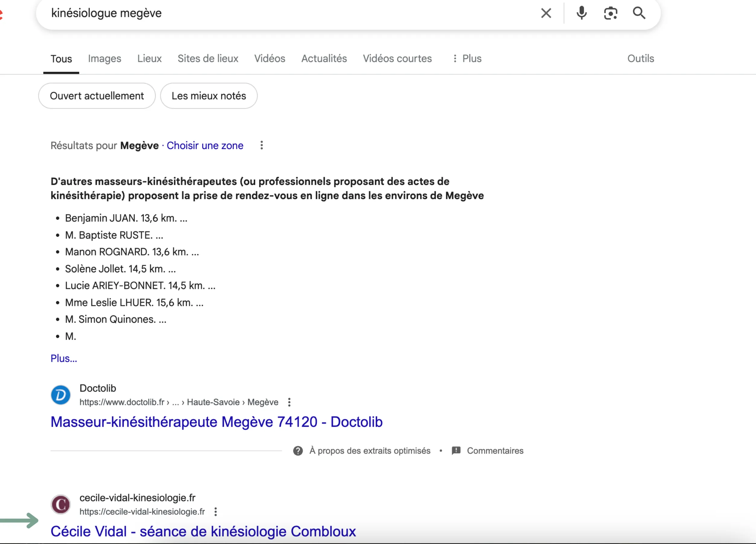
Task: Click the Commentaires feedback icon
Action: [x=455, y=451]
